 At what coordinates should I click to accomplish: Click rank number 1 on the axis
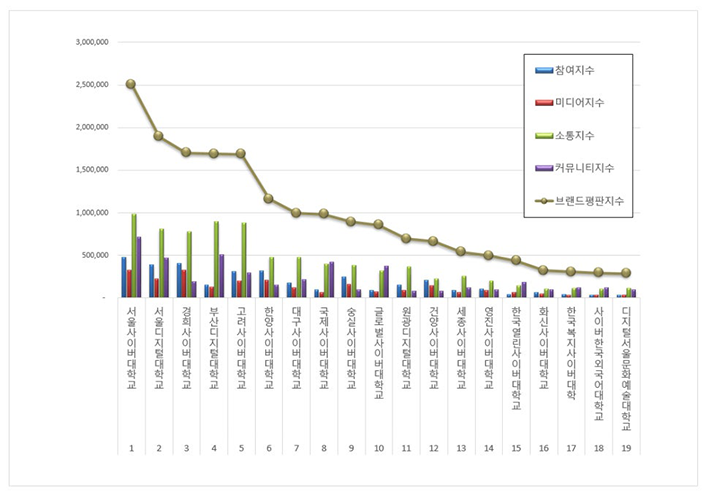[131, 448]
